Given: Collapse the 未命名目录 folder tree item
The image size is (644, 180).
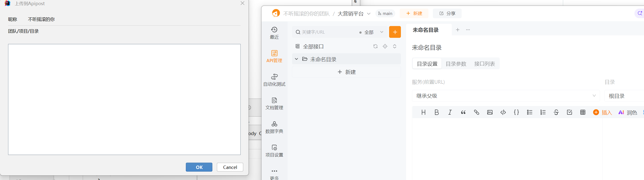Looking at the screenshot, I should click(x=296, y=59).
